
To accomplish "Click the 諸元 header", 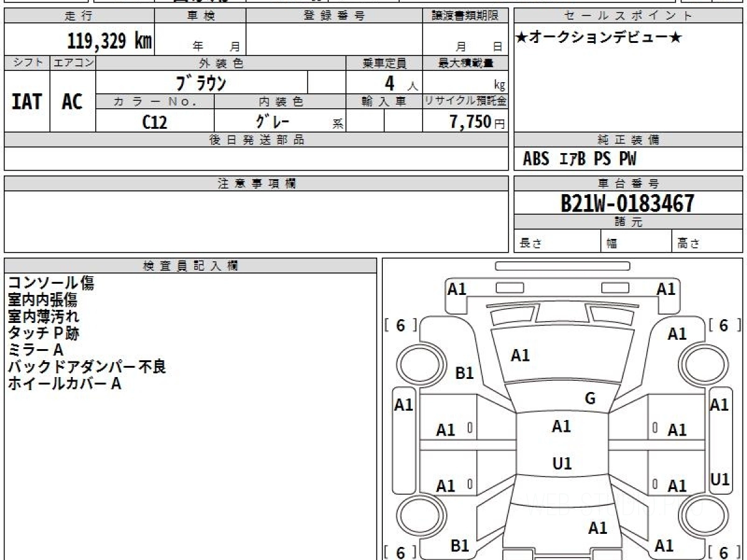I will [628, 222].
